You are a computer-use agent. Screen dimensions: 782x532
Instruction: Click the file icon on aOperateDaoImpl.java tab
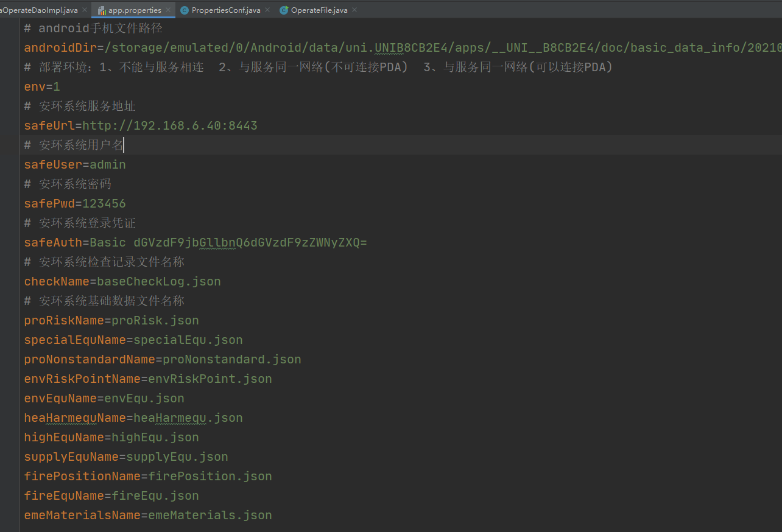click(x=4, y=10)
